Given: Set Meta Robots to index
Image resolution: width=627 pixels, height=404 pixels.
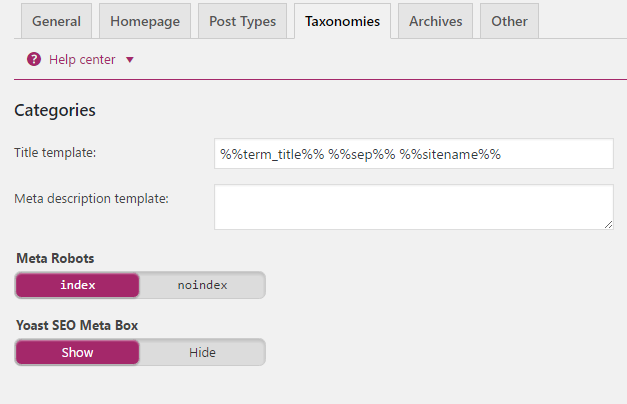Looking at the screenshot, I should [78, 285].
